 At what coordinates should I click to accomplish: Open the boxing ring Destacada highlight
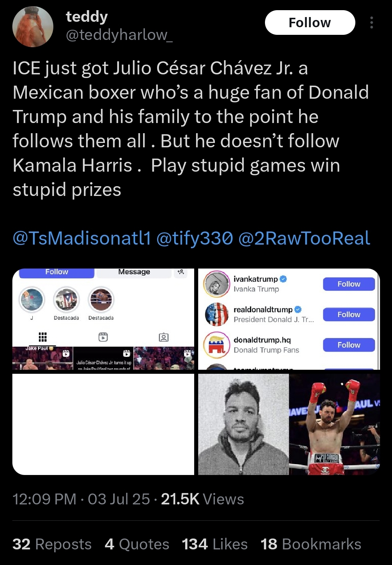point(101,300)
